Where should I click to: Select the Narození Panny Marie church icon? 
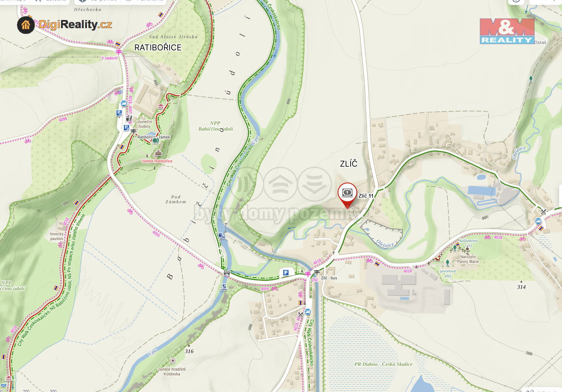[467, 249]
